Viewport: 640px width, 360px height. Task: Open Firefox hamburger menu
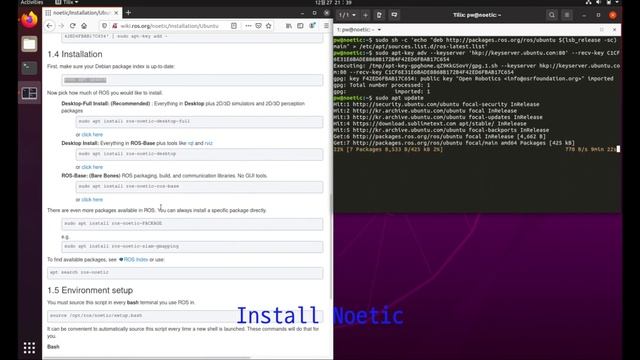[326, 26]
